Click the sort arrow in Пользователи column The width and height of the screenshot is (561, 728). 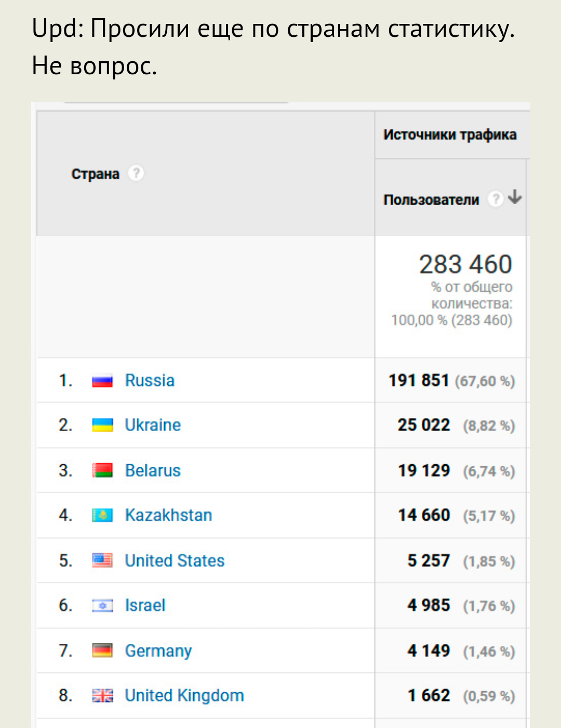click(x=515, y=197)
